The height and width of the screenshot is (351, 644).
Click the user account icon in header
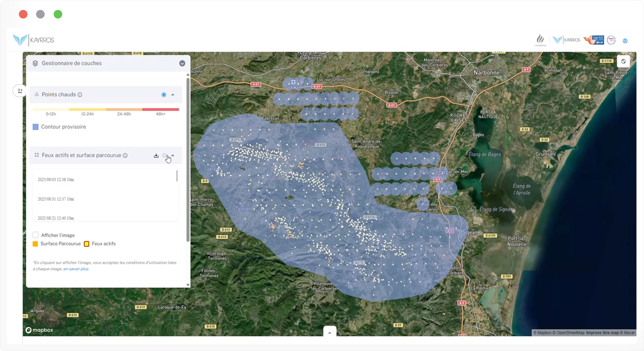click(x=625, y=41)
